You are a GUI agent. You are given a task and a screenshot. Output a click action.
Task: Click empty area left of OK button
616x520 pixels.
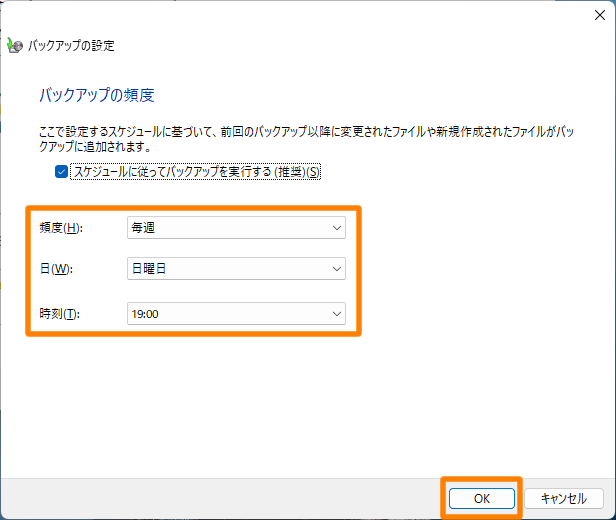click(x=250, y=498)
